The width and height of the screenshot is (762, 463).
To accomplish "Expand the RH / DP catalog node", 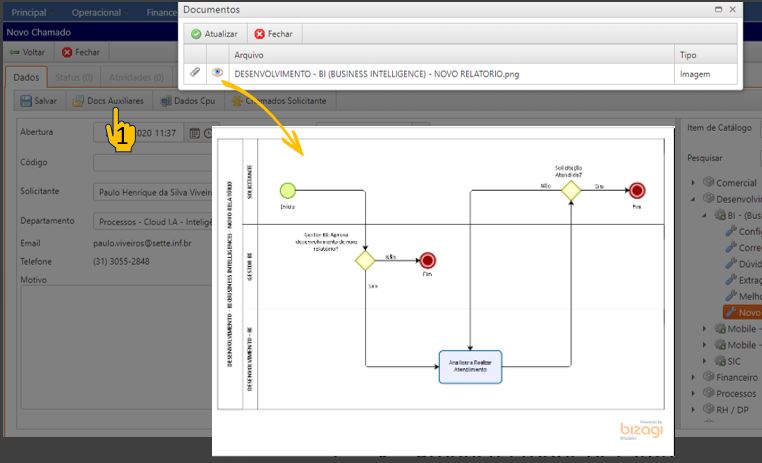I will (694, 410).
